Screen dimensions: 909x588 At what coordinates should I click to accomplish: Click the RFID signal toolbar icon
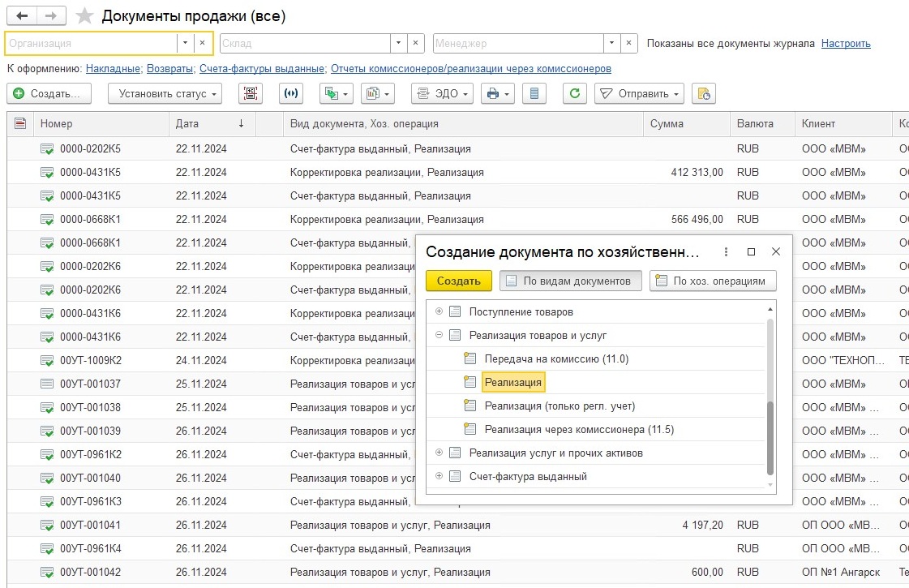pos(291,94)
